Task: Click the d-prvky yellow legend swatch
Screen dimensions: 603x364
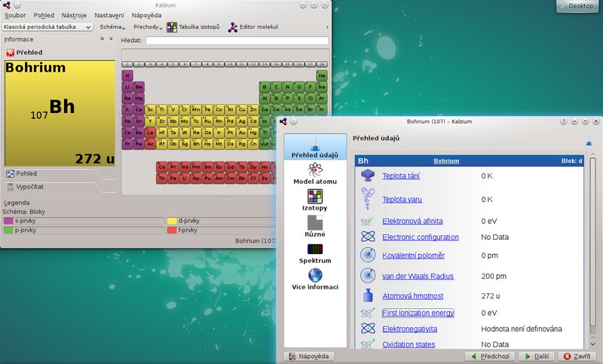Action: click(x=172, y=221)
